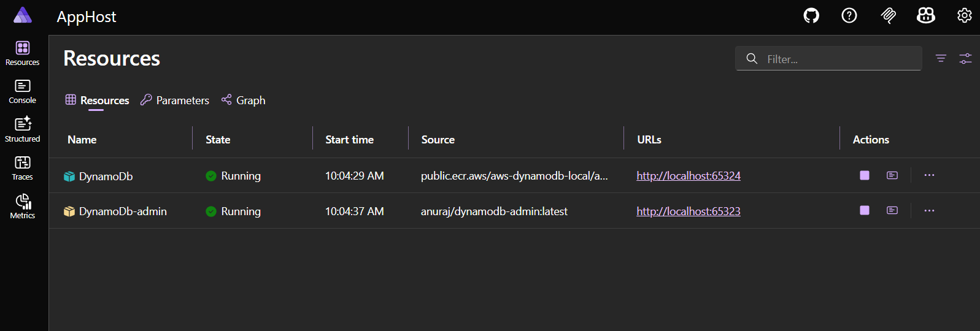Stop the DynamoDb-admin resource
The width and height of the screenshot is (980, 331).
click(x=865, y=211)
